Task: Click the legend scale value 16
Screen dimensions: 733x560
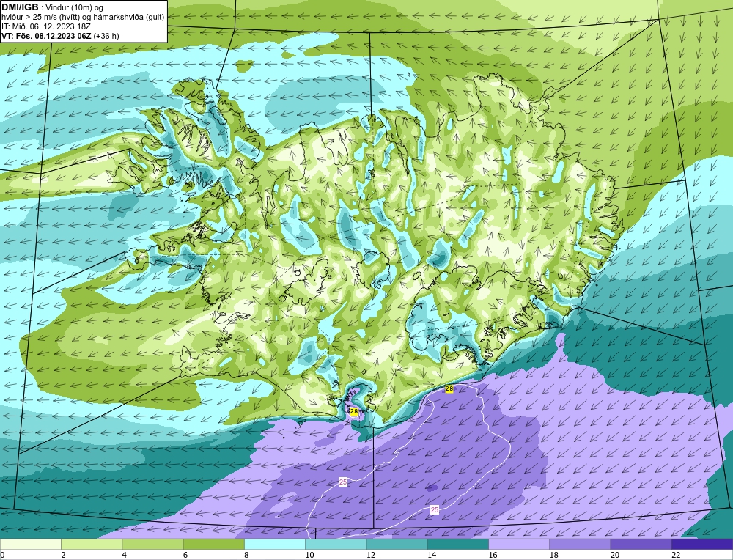Action: point(493,555)
